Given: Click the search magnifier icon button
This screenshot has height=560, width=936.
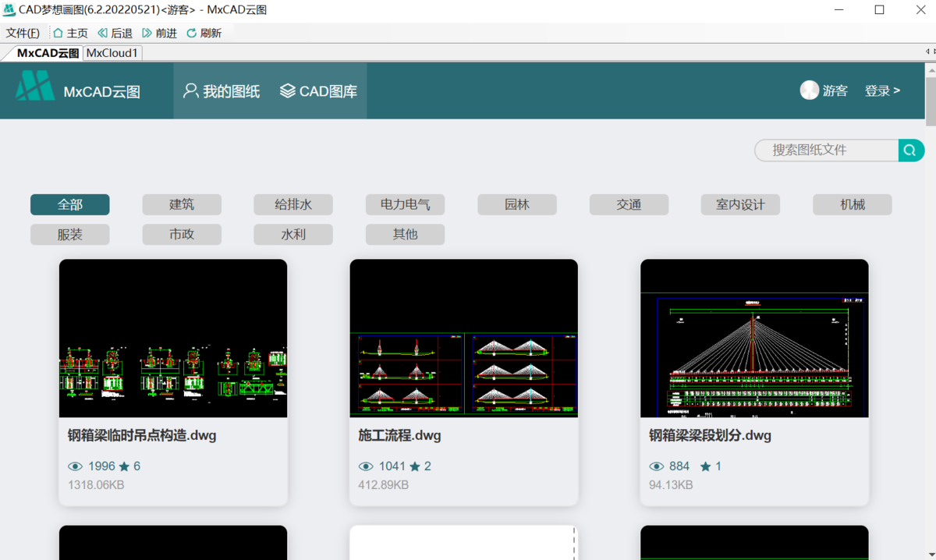Looking at the screenshot, I should [x=910, y=151].
